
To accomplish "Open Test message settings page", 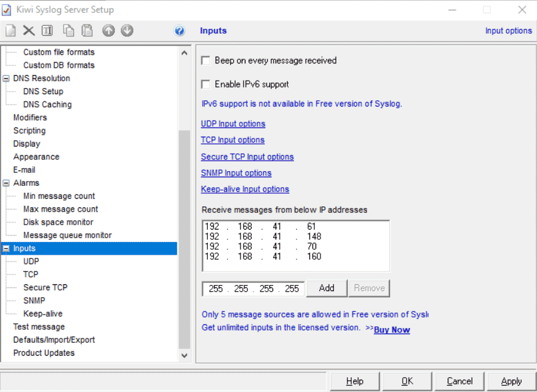I will pos(39,327).
